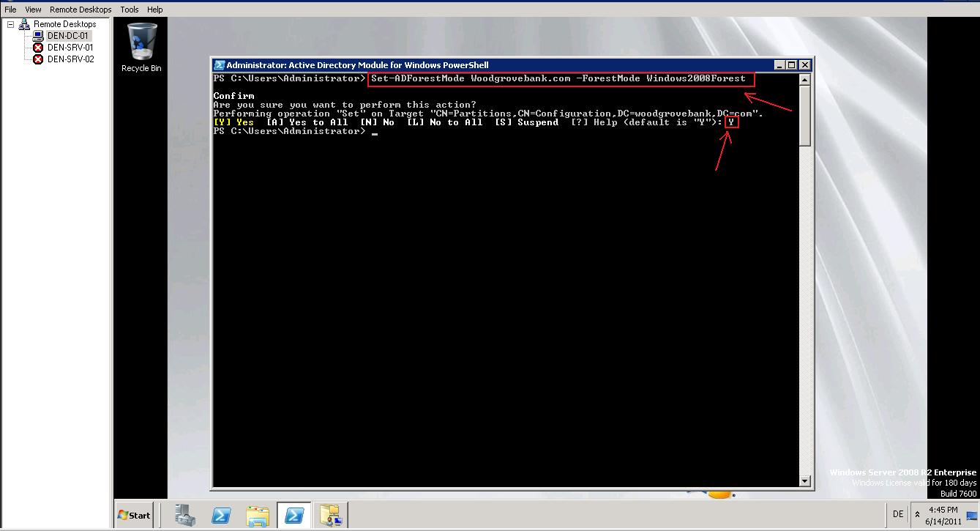The height and width of the screenshot is (531, 980).
Task: Minimize the PowerShell window
Action: 779,65
